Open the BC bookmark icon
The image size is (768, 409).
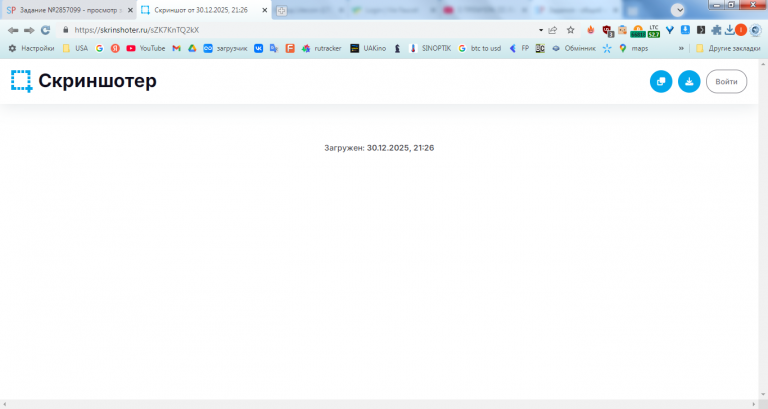tap(540, 48)
